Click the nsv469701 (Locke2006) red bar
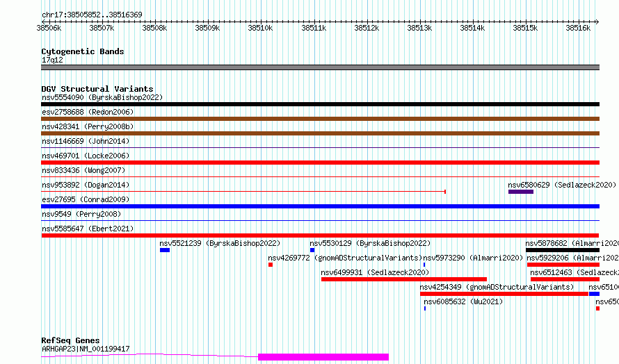619x364 pixels. (320, 163)
